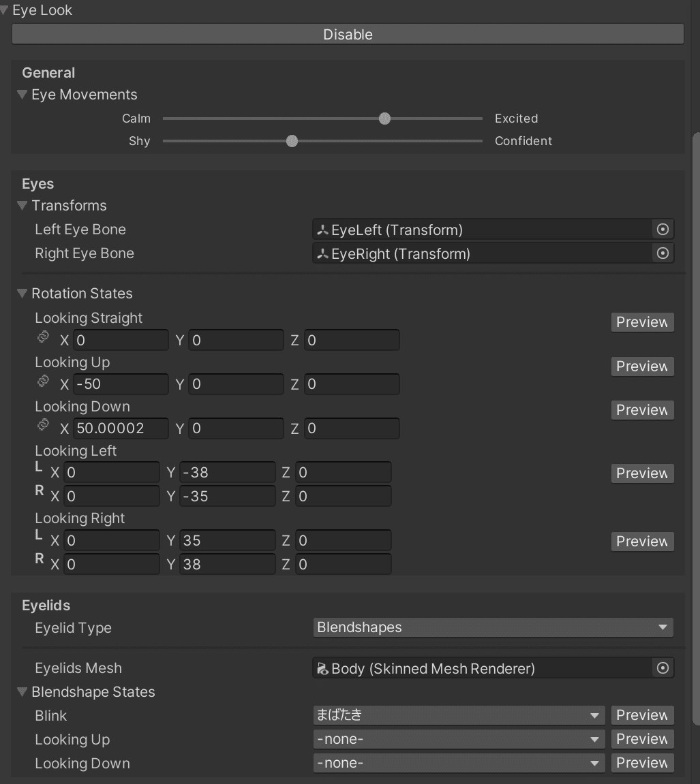Click the Looking Down Z field
Screen dimensions: 700x784
[x=352, y=428]
